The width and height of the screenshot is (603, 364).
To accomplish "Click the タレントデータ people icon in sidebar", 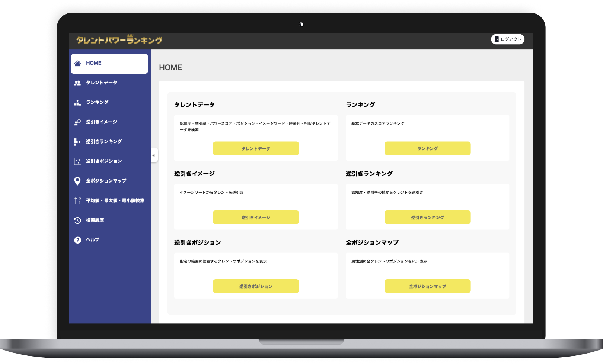I will (77, 83).
